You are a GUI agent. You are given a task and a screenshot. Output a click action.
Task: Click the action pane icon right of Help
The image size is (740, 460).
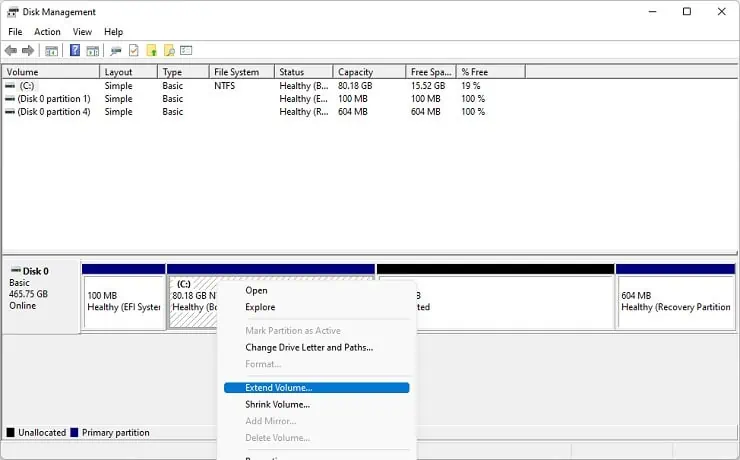93,51
